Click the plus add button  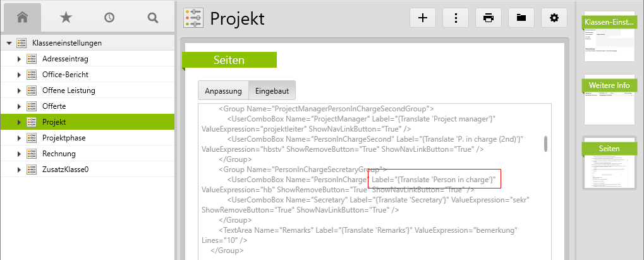(x=423, y=18)
